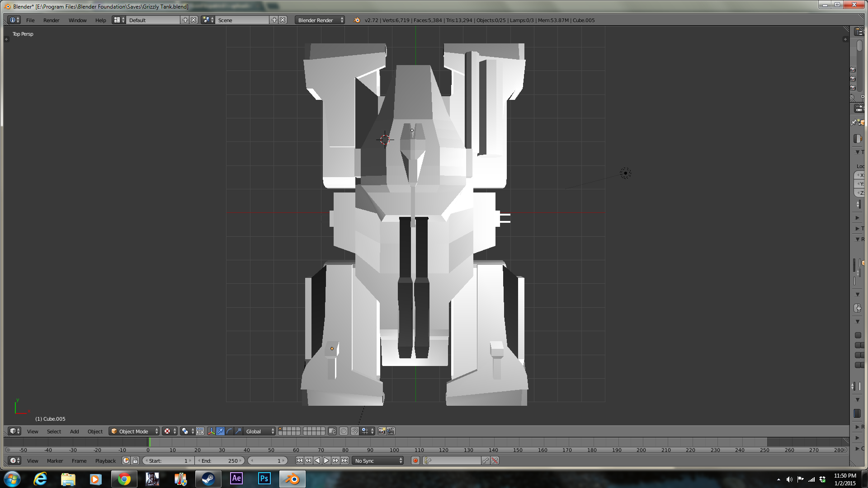Image resolution: width=868 pixels, height=488 pixels.
Task: Open the File menu
Action: click(x=30, y=20)
